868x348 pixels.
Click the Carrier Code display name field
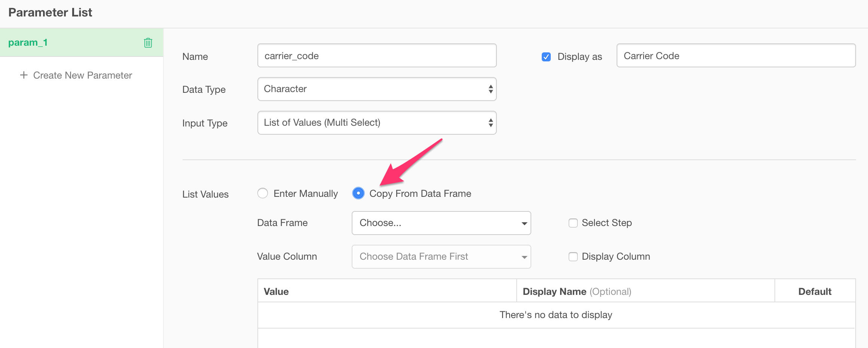[x=736, y=55]
